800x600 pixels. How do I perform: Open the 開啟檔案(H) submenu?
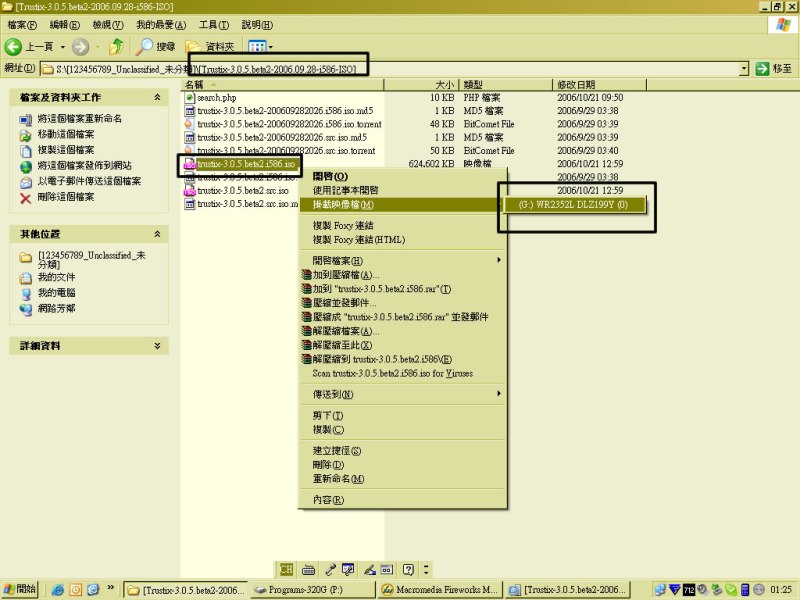pyautogui.click(x=402, y=260)
